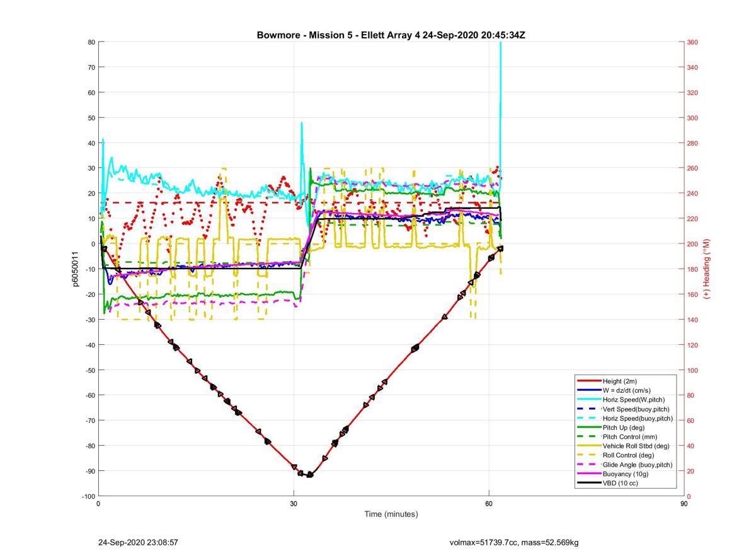
Task: Click the footer text 'volmax=51739.7cc, mass=52.569kg'
Action: pyautogui.click(x=513, y=542)
